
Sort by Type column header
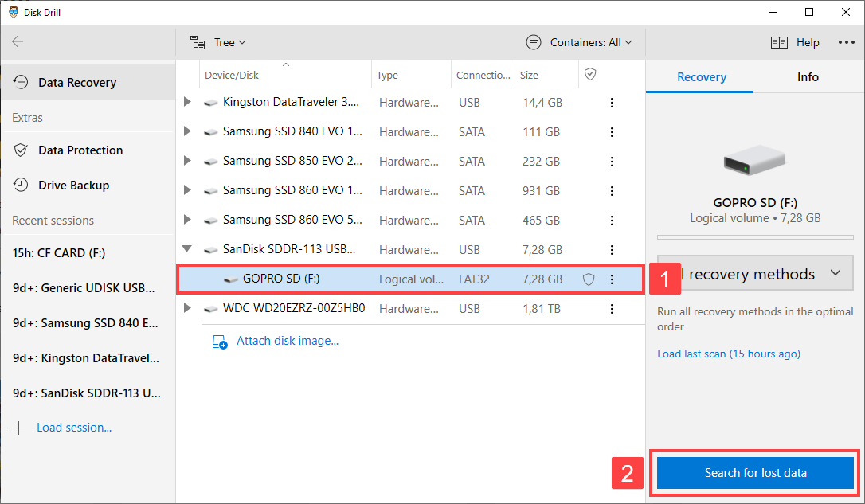[387, 75]
